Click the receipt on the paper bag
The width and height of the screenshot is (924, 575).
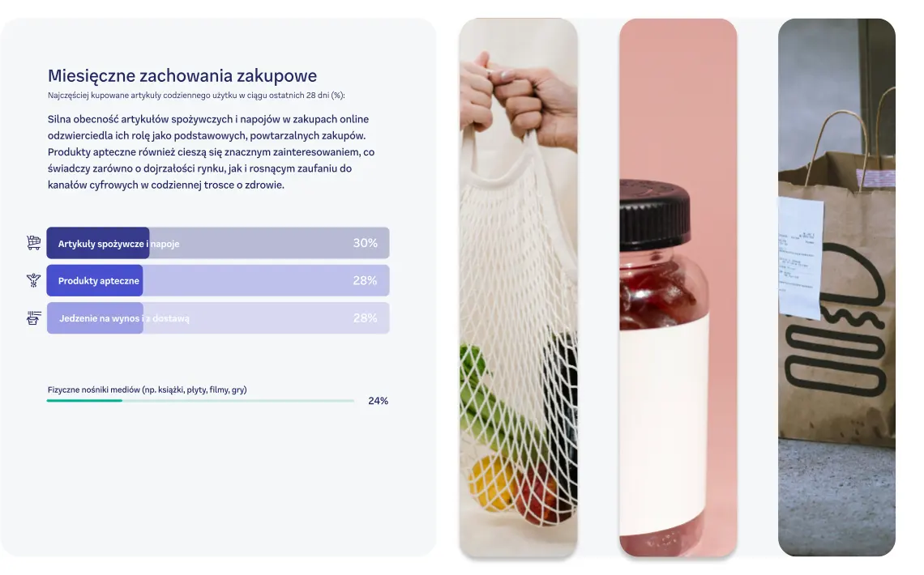pyautogui.click(x=800, y=258)
